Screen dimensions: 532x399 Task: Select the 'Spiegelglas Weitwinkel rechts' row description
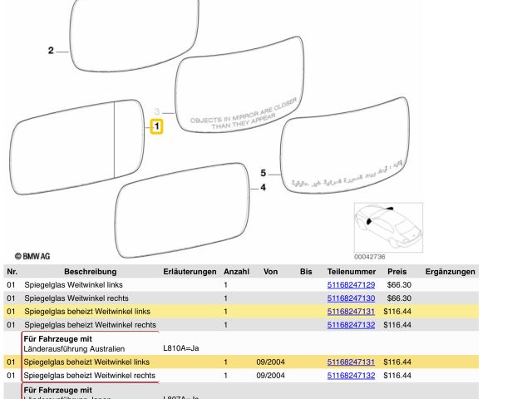pyautogui.click(x=76, y=298)
